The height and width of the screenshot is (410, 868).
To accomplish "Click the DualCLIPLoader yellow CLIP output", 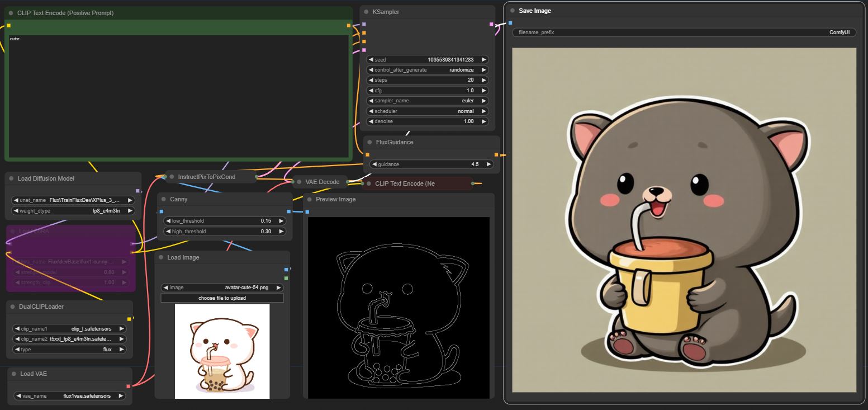I will click(x=129, y=319).
